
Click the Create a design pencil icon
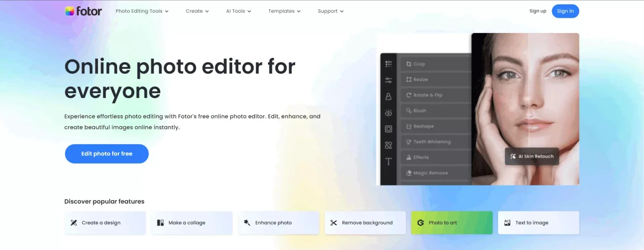74,223
